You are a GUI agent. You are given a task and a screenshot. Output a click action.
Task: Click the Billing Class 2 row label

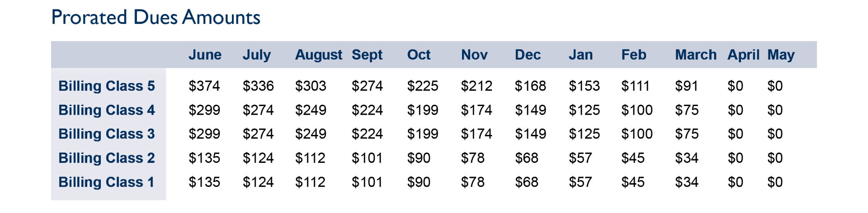(x=107, y=158)
